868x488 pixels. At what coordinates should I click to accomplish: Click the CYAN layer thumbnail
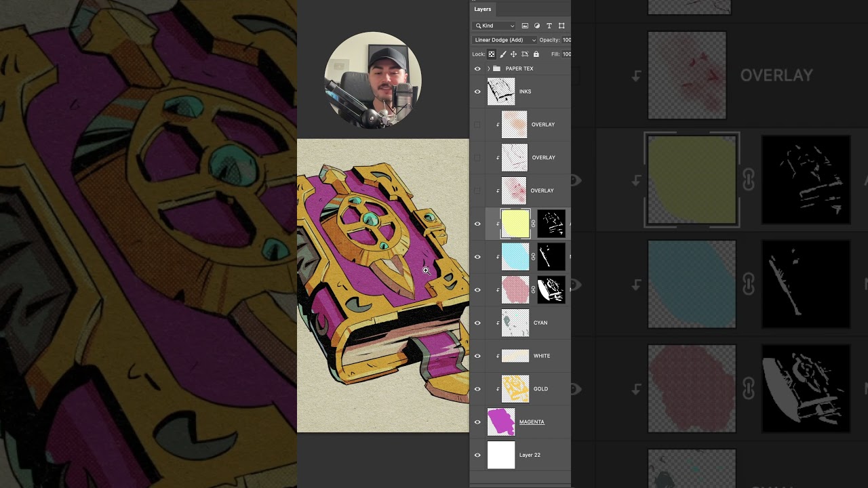(x=515, y=323)
